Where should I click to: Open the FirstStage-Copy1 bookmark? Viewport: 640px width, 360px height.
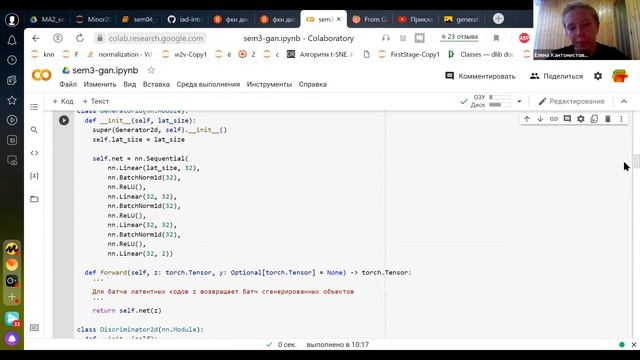click(409, 54)
